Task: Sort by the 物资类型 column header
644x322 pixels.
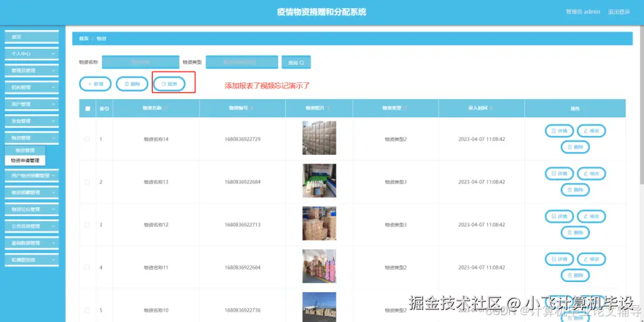Action: tap(395, 108)
